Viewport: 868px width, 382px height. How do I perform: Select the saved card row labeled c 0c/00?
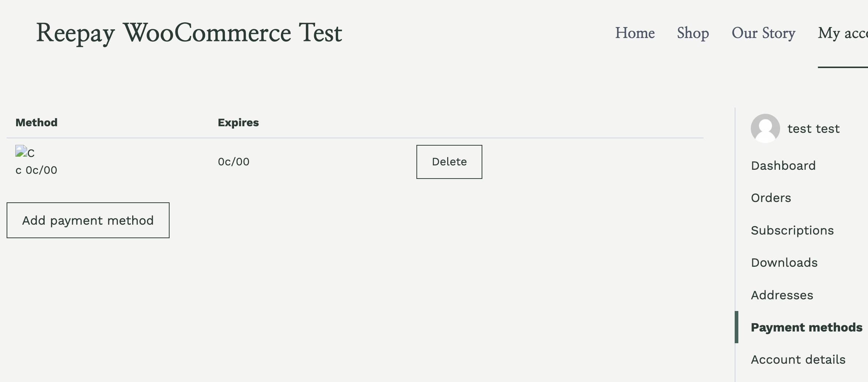(x=36, y=169)
